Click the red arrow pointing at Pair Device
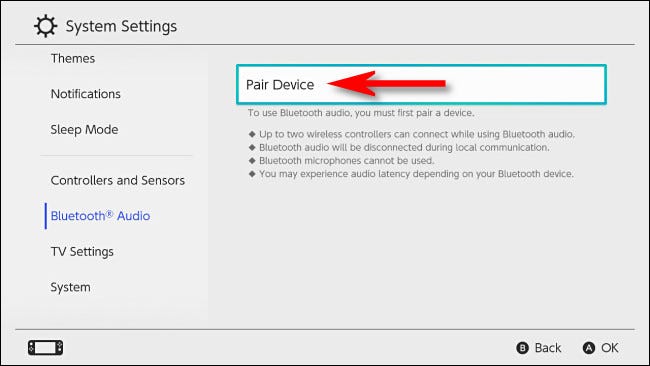This screenshot has width=650, height=366. pos(386,84)
